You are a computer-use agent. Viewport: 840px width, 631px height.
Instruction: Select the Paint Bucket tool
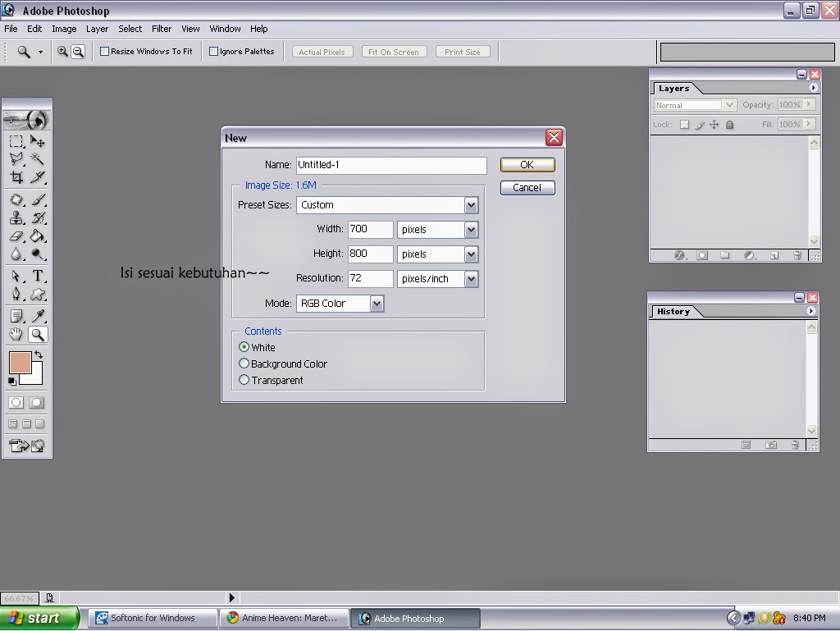point(37,235)
